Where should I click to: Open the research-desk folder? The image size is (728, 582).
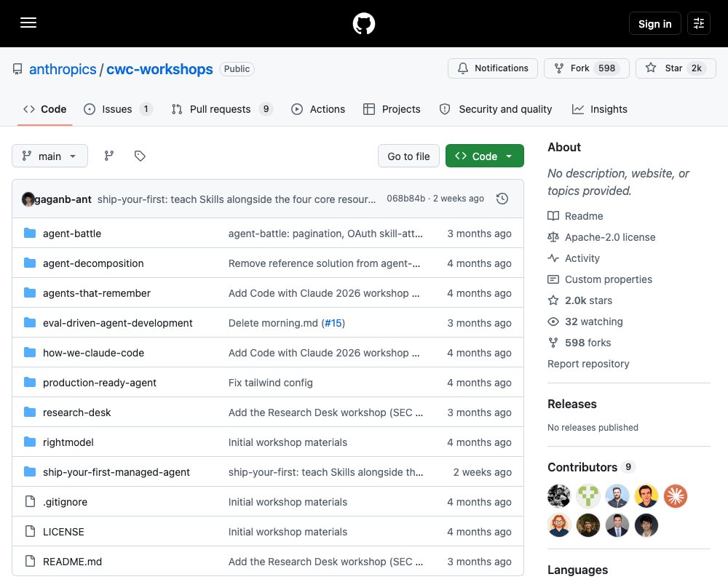(76, 412)
